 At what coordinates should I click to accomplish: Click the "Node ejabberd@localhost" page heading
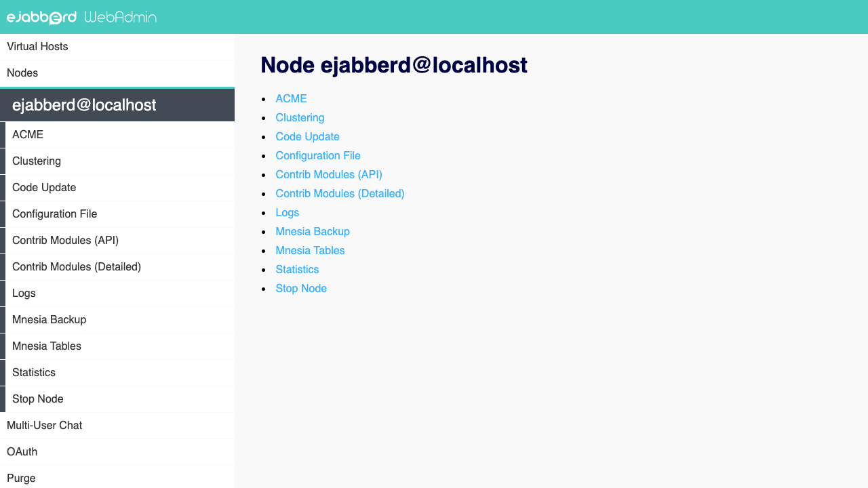[394, 65]
